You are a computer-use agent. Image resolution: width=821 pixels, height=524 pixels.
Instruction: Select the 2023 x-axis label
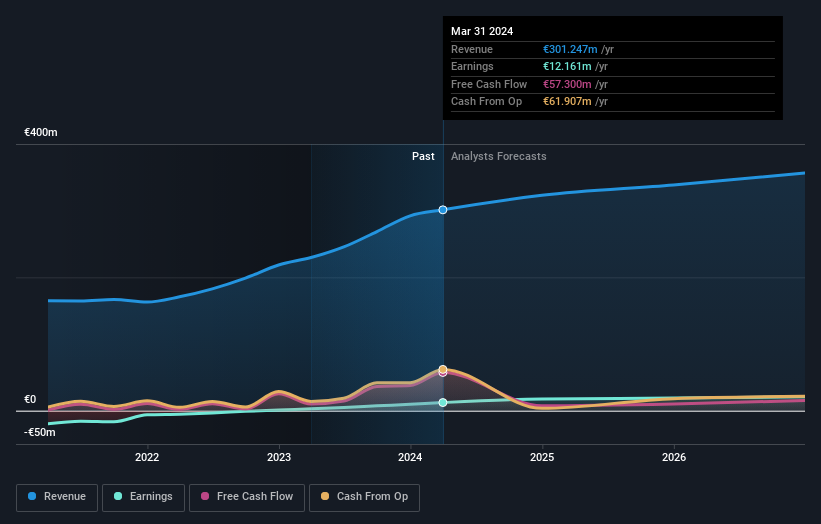point(279,458)
